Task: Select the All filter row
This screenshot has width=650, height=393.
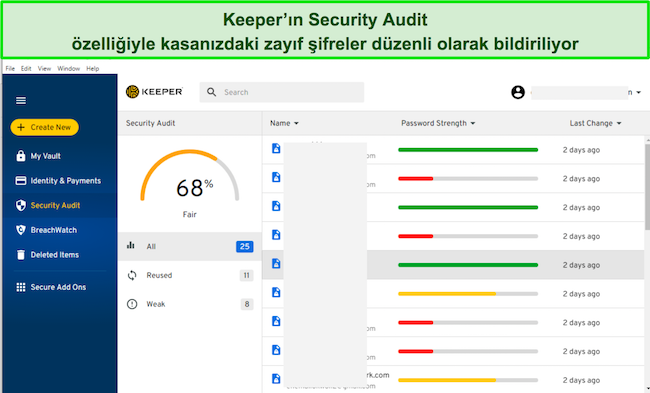Action: pos(190,246)
